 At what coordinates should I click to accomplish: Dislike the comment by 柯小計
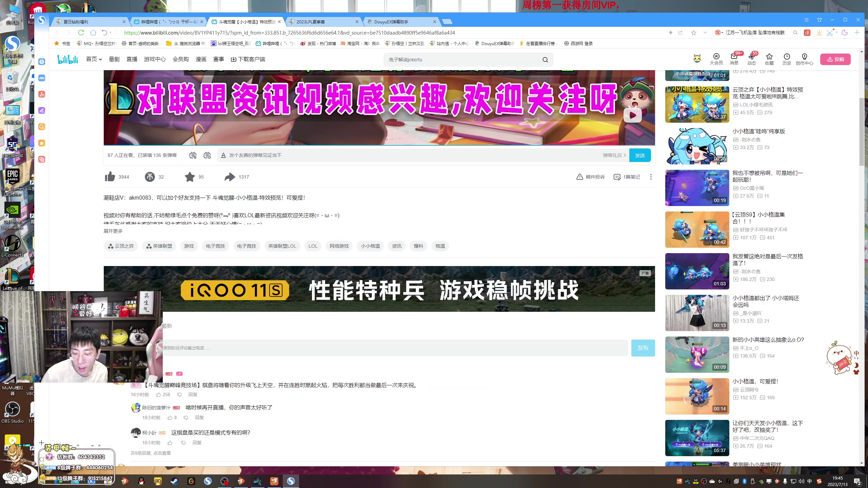(183, 443)
